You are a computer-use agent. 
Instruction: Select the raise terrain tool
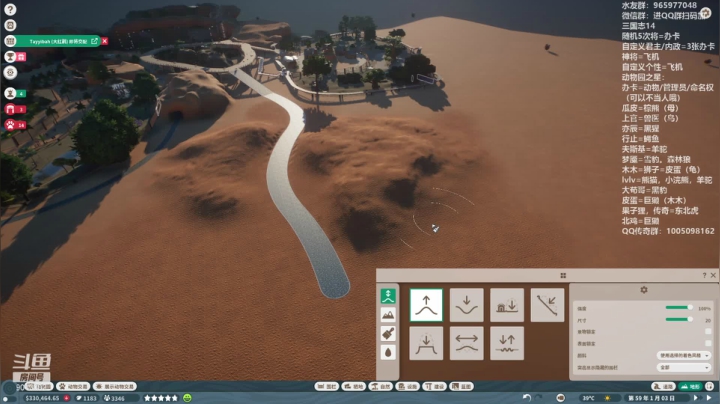pos(426,305)
